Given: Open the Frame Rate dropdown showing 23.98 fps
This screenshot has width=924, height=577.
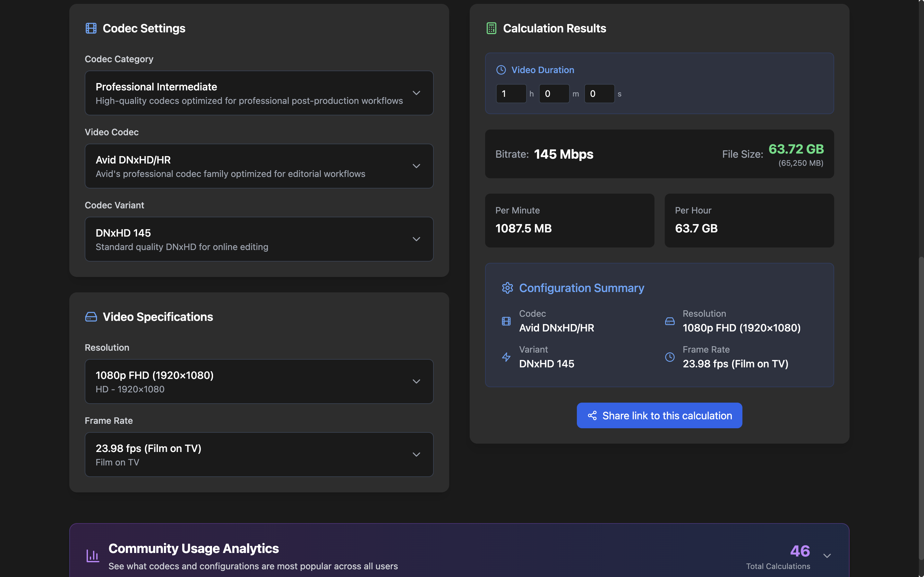Looking at the screenshot, I should pyautogui.click(x=259, y=454).
